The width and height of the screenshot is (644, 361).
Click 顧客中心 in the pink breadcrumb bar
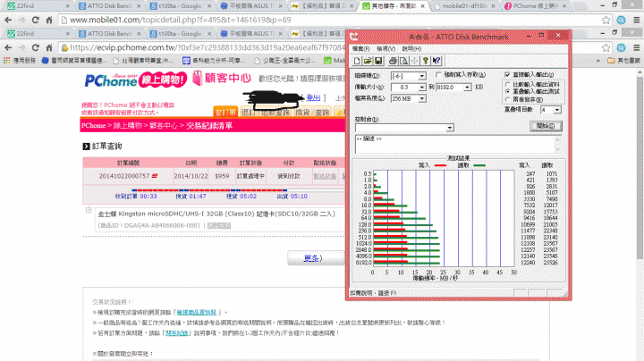point(163,125)
